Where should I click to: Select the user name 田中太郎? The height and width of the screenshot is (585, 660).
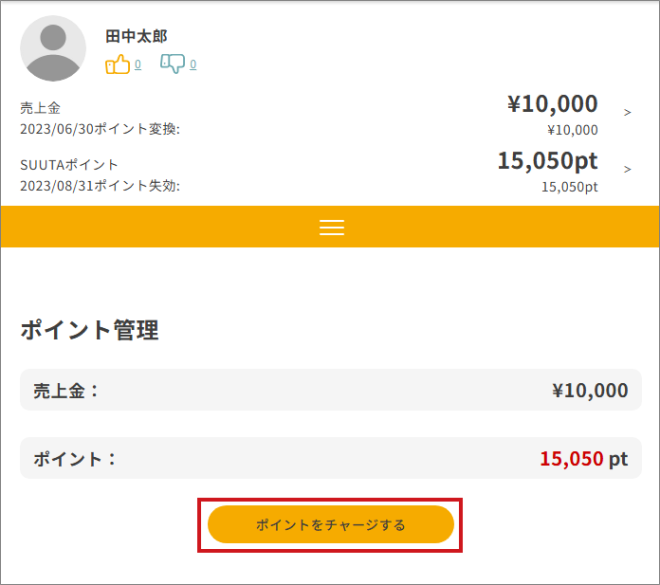tap(136, 36)
